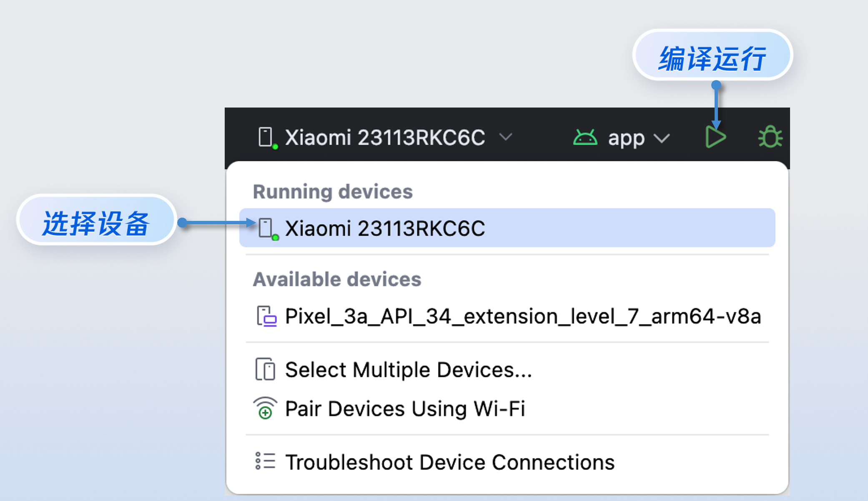Open Troubleshoot Device Connections
Screen dimensions: 868x501
click(x=449, y=462)
